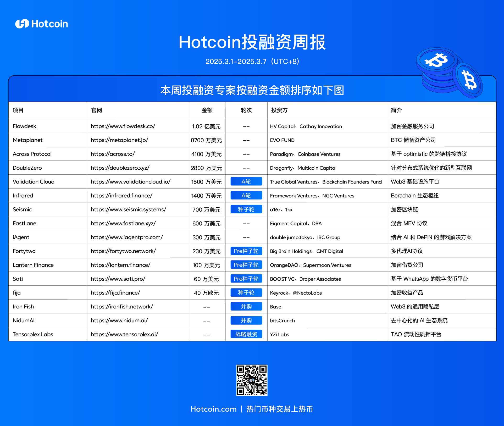
Task: Open the https://www.fastlane.xyz/ link
Action: 123,223
